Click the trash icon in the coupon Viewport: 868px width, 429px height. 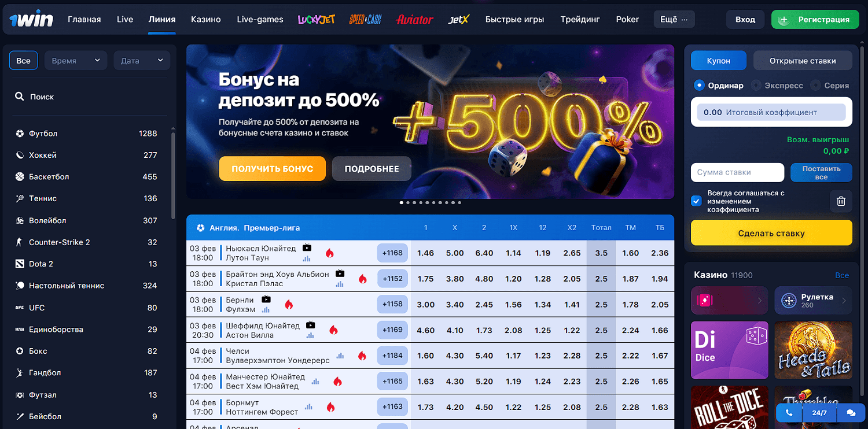[841, 201]
